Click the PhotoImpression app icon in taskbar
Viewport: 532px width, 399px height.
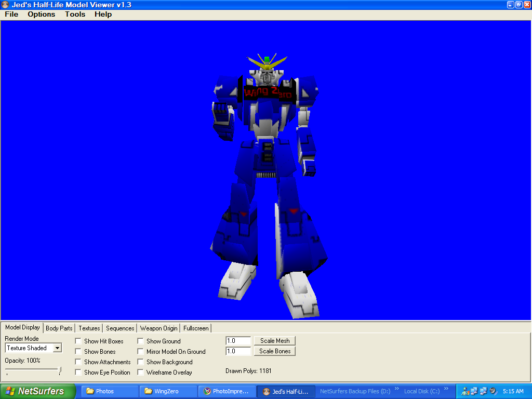pyautogui.click(x=207, y=391)
